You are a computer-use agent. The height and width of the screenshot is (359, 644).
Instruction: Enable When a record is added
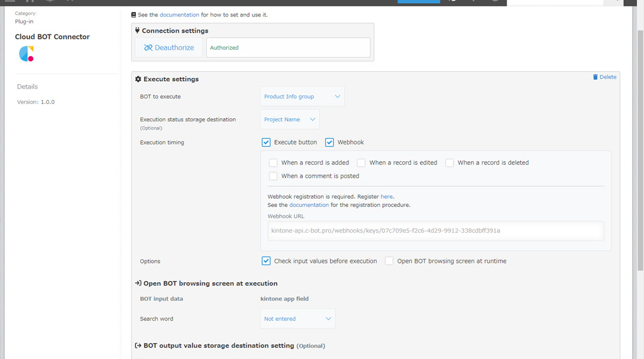click(273, 163)
